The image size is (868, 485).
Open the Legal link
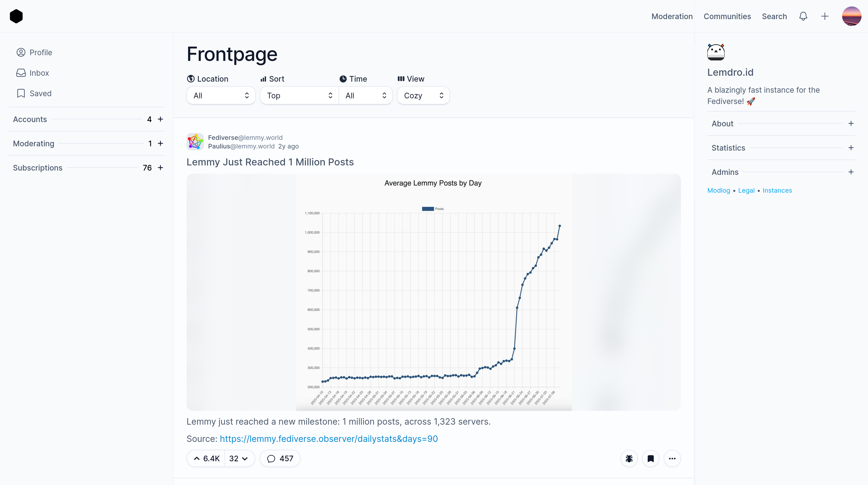(x=746, y=191)
